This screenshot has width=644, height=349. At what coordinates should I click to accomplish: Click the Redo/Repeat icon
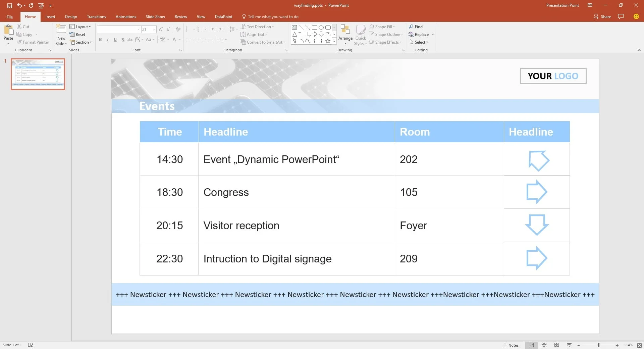coord(31,5)
